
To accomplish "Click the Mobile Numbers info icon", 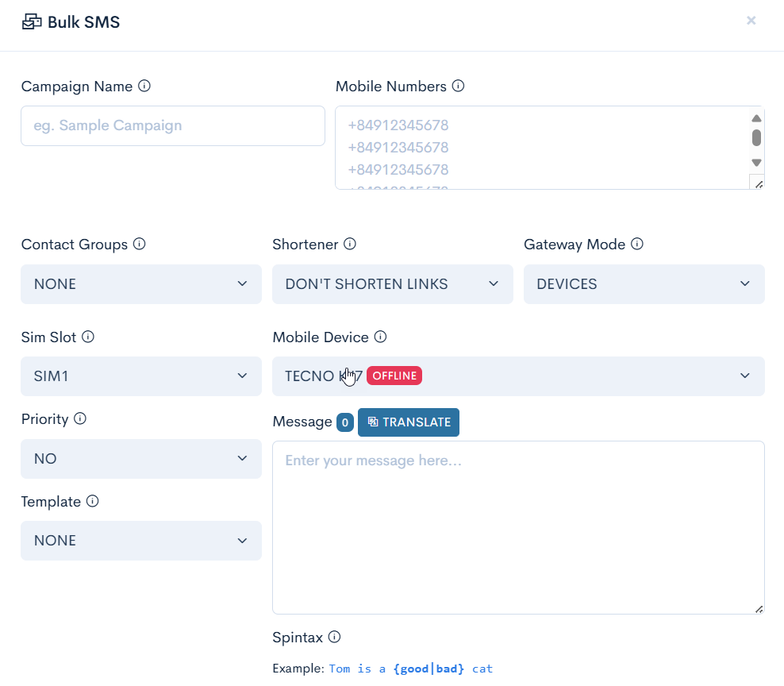I will click(458, 86).
